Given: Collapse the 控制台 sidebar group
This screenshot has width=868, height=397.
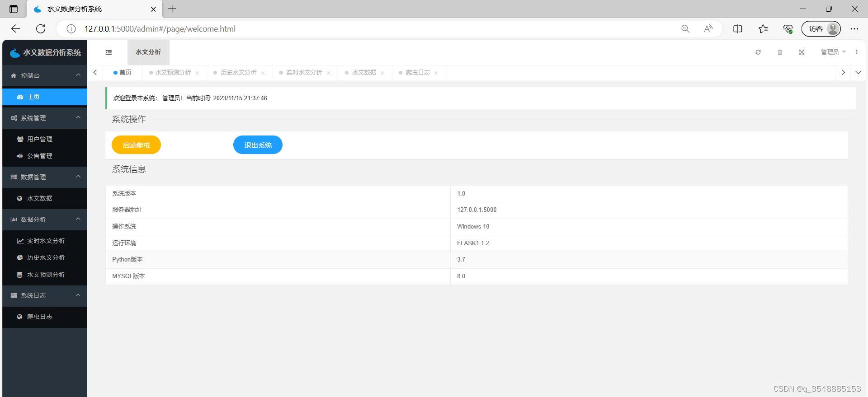Looking at the screenshot, I should tap(45, 75).
